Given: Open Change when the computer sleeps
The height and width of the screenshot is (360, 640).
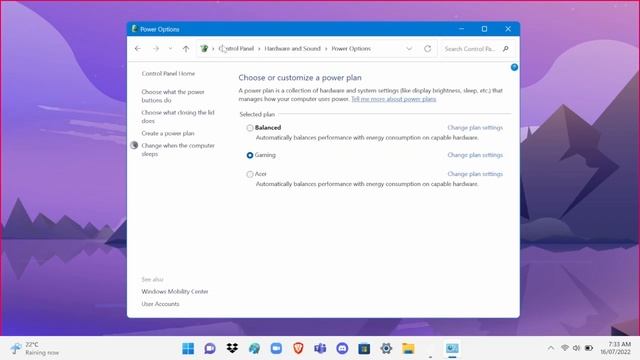Looking at the screenshot, I should pyautogui.click(x=178, y=149).
